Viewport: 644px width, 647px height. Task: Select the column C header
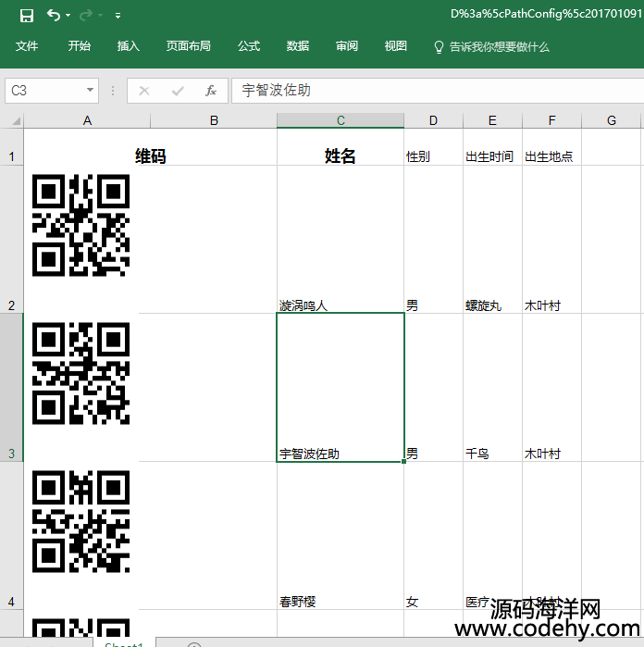[x=341, y=120]
